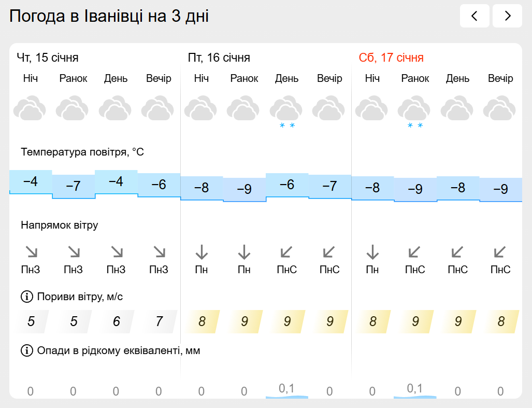Screen dimensions: 532x408
Task: Click Thursday night wind direction arrow
Action: [x=31, y=252]
